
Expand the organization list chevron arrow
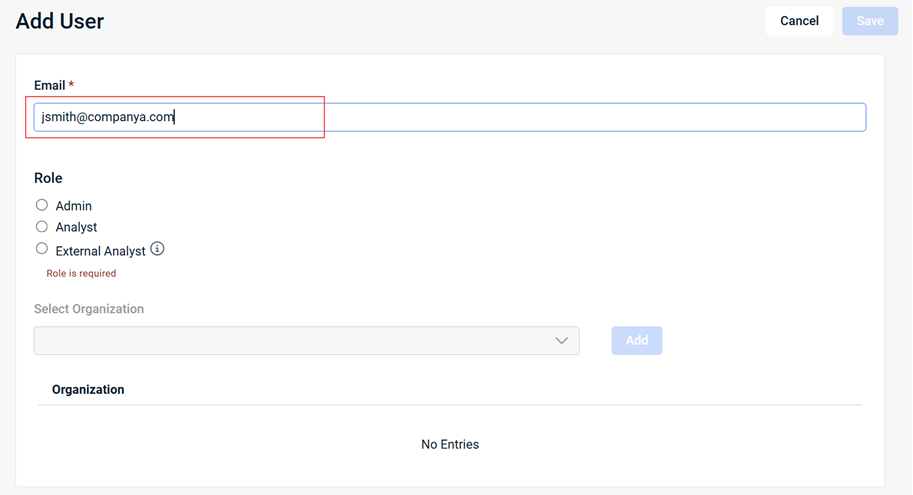pyautogui.click(x=561, y=341)
